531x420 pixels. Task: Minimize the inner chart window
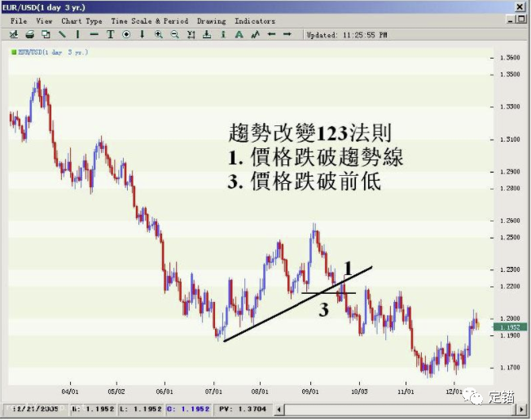(511, 20)
